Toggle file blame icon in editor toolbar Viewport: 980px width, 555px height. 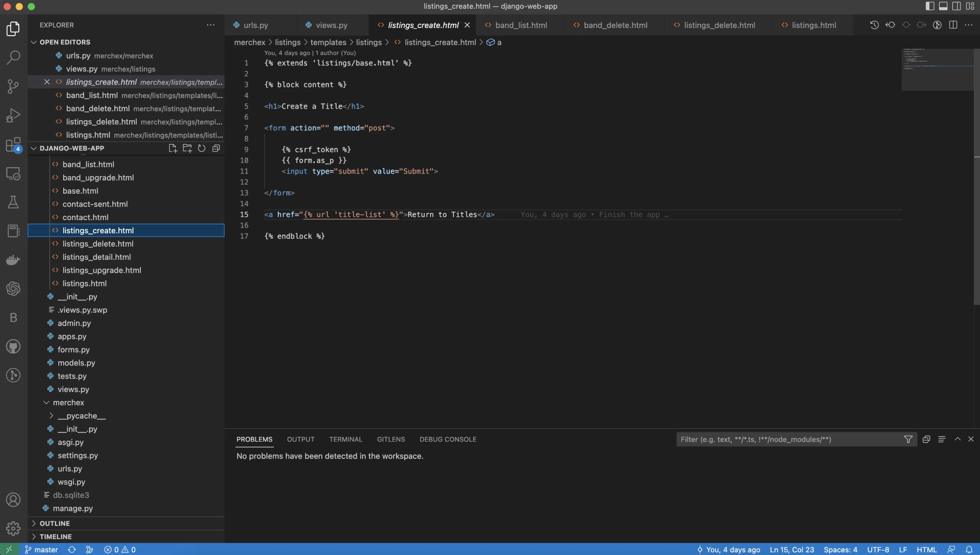[x=937, y=25]
